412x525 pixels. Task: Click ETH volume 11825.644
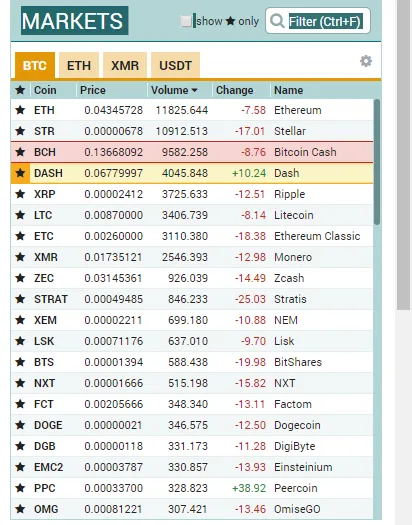[182, 110]
